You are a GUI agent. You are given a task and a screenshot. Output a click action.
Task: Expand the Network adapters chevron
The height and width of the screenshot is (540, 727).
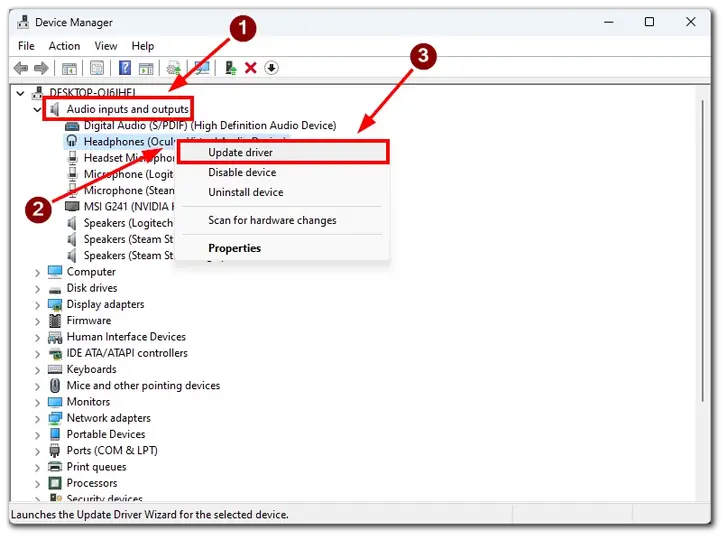pos(37,419)
